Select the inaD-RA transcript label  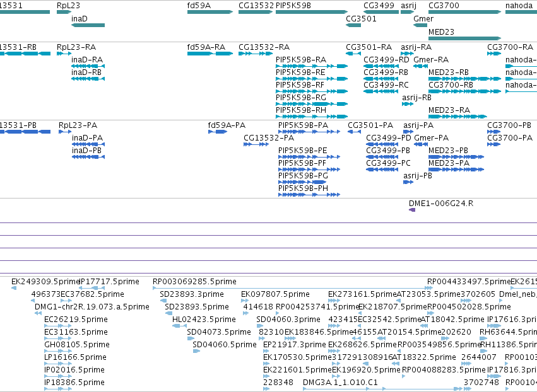point(87,60)
